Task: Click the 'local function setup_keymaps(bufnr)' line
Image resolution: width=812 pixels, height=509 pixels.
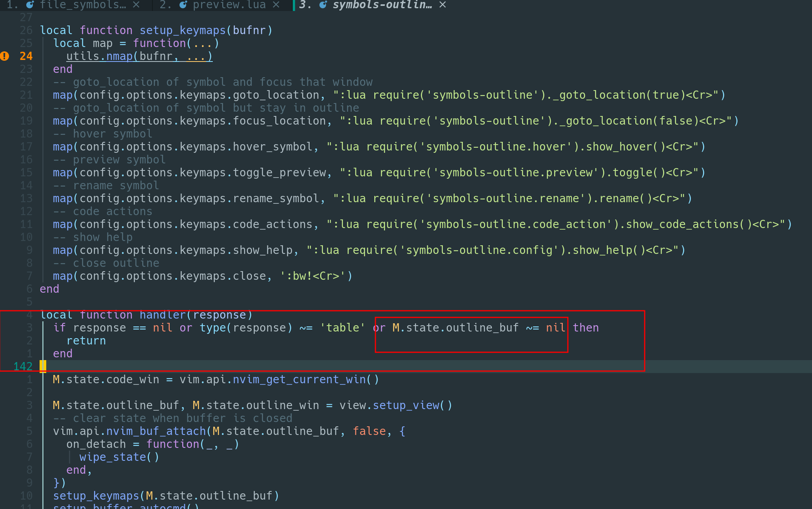Action: (x=156, y=30)
